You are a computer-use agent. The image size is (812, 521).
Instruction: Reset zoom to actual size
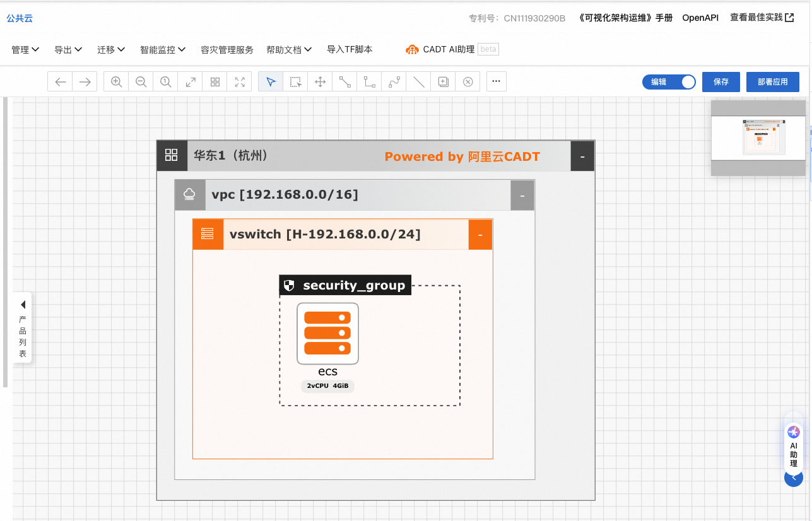165,81
